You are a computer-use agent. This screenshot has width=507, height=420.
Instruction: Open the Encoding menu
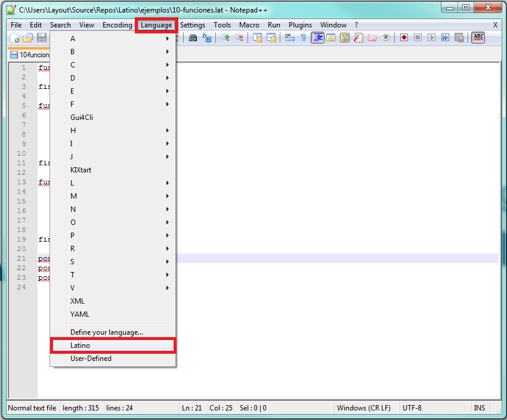[118, 25]
